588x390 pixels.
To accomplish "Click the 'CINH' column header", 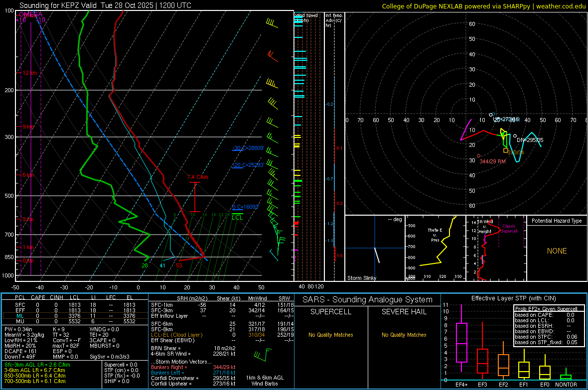I will (57, 297).
